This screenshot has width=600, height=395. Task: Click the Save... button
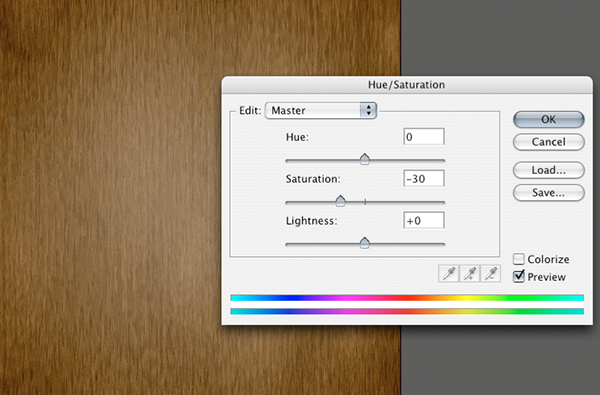coord(548,193)
